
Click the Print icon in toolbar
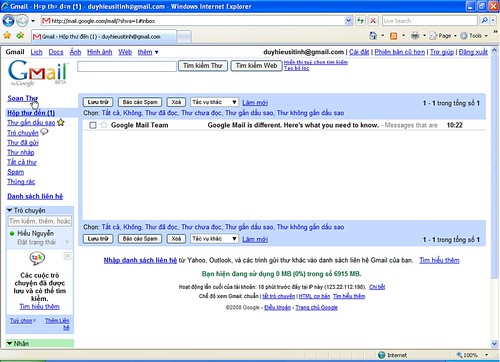415,35
